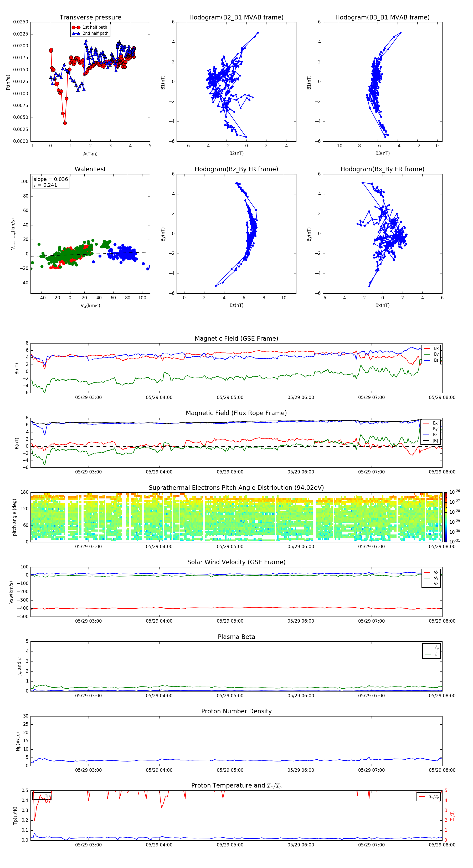This screenshot has height=868, width=473.
Task: Click the 'pitch angle (deg)' axis label
Action: [14, 517]
